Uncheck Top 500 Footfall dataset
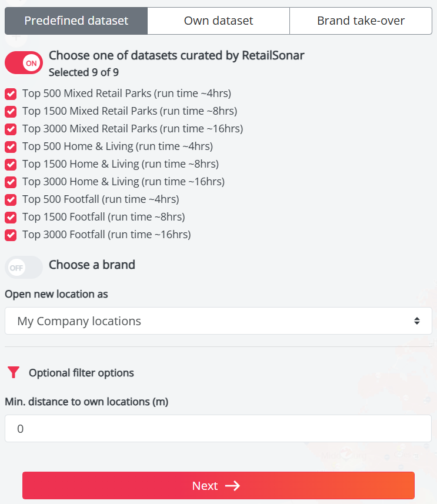437x504 pixels. tap(11, 199)
